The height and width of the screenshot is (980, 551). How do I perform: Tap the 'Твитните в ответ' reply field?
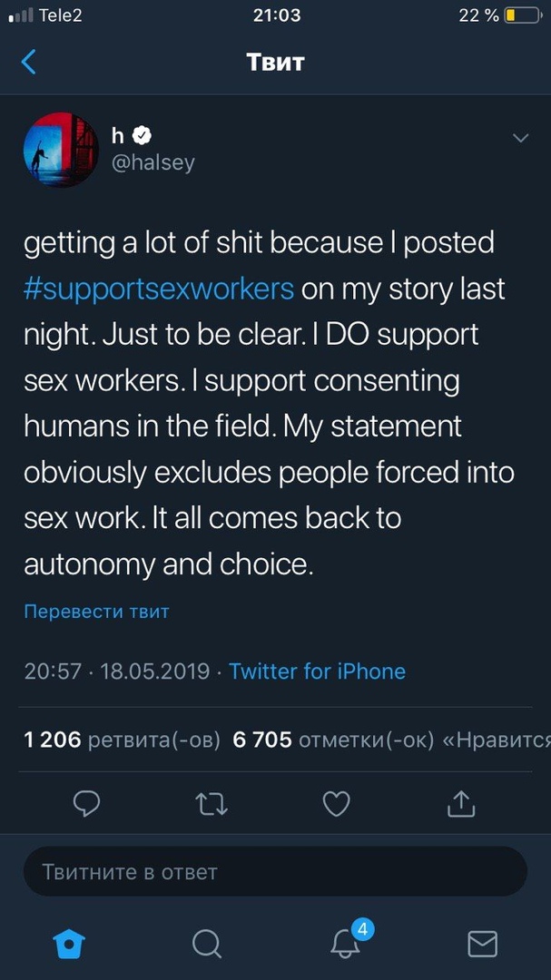275,872
